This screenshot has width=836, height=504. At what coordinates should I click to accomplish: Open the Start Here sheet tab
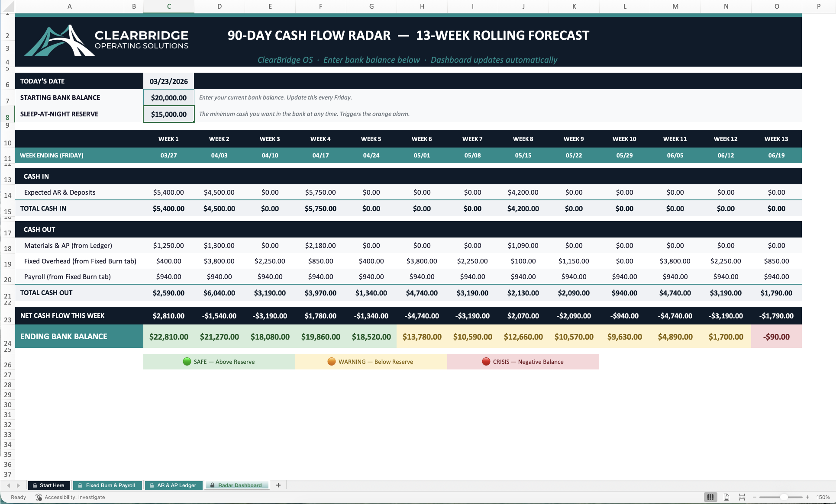48,485
